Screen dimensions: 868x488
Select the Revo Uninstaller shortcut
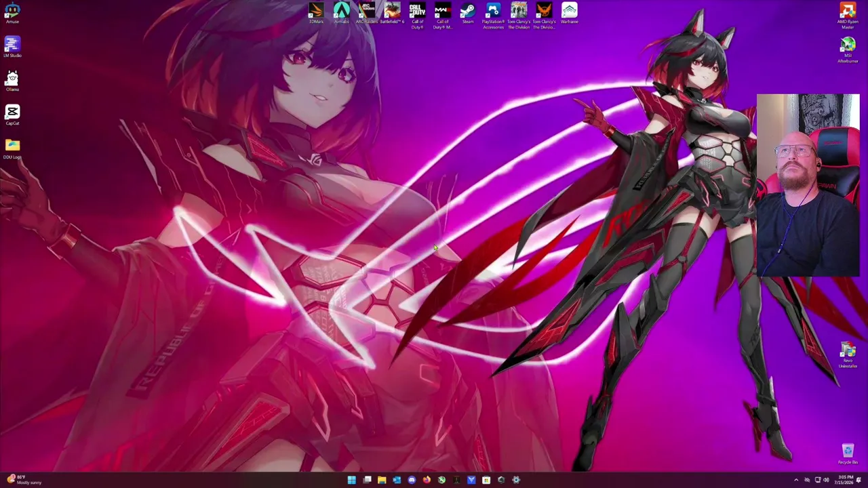click(x=848, y=355)
